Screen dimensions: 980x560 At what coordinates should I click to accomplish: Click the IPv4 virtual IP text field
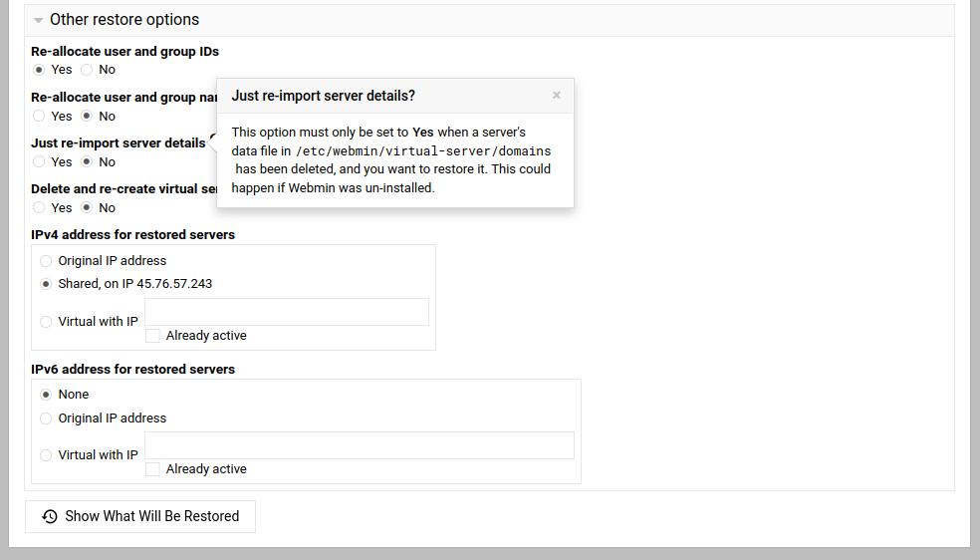click(287, 312)
